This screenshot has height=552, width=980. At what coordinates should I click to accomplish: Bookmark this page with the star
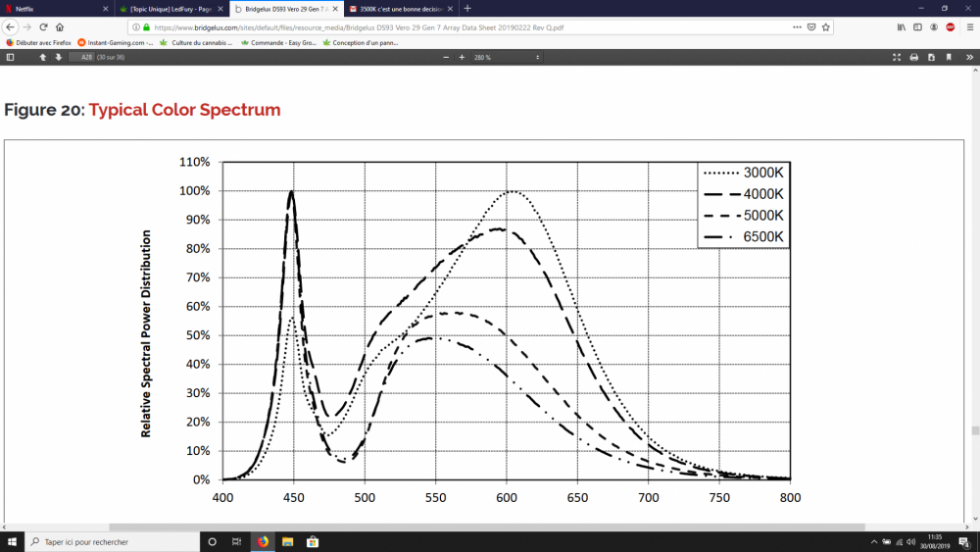[x=825, y=26]
